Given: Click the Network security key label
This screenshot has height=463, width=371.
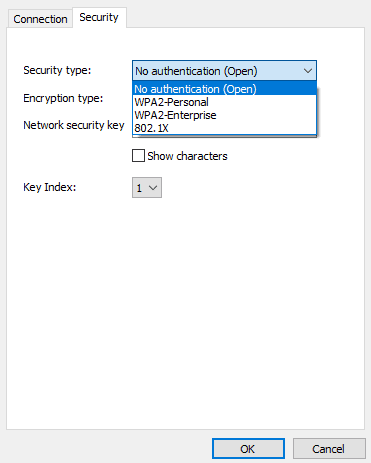Looking at the screenshot, I should pyautogui.click(x=74, y=125).
